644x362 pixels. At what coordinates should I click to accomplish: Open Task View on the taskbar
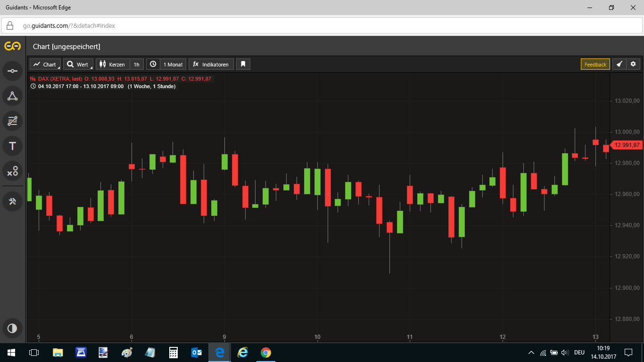tap(34, 352)
